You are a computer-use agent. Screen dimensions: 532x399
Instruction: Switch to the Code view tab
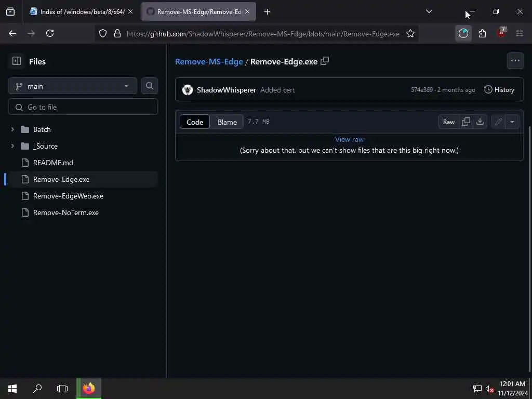tap(195, 122)
